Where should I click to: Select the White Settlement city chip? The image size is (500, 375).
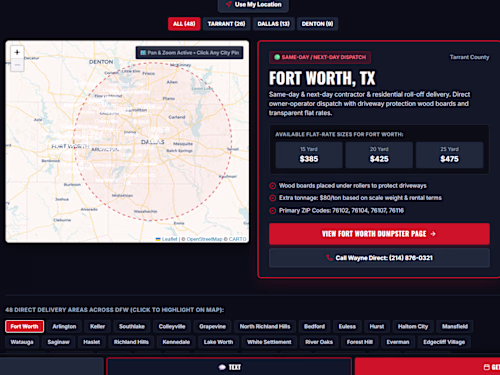coord(269,342)
